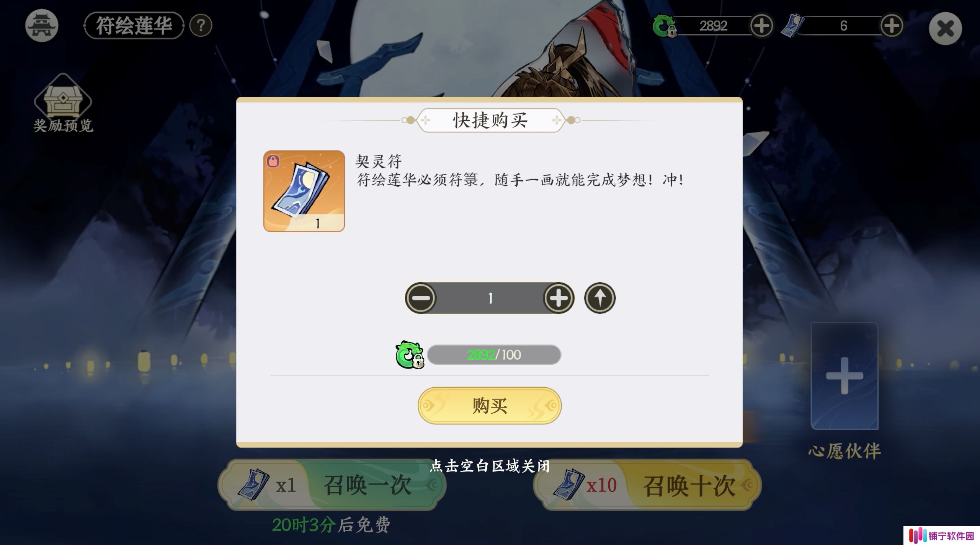The image size is (980, 545).
Task: Add more green jade currency
Action: pyautogui.click(x=761, y=26)
